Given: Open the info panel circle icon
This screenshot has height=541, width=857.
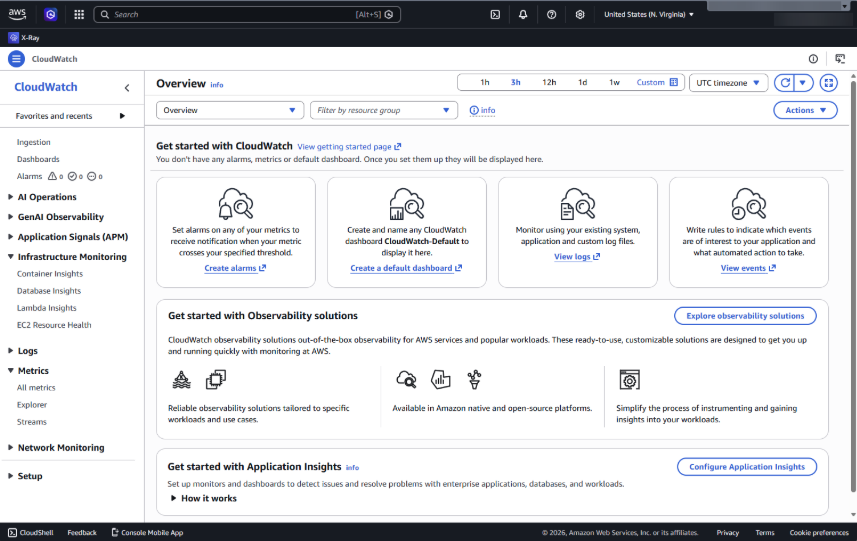Looking at the screenshot, I should [813, 58].
